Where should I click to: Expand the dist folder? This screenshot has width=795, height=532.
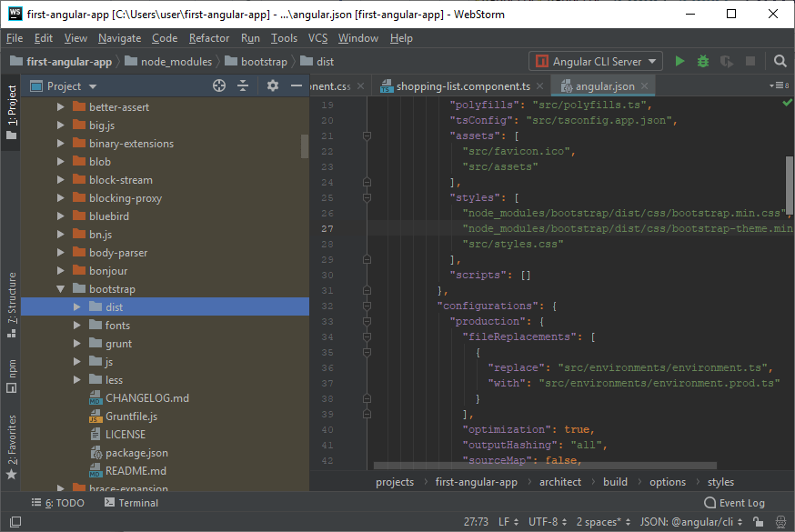[x=77, y=307]
